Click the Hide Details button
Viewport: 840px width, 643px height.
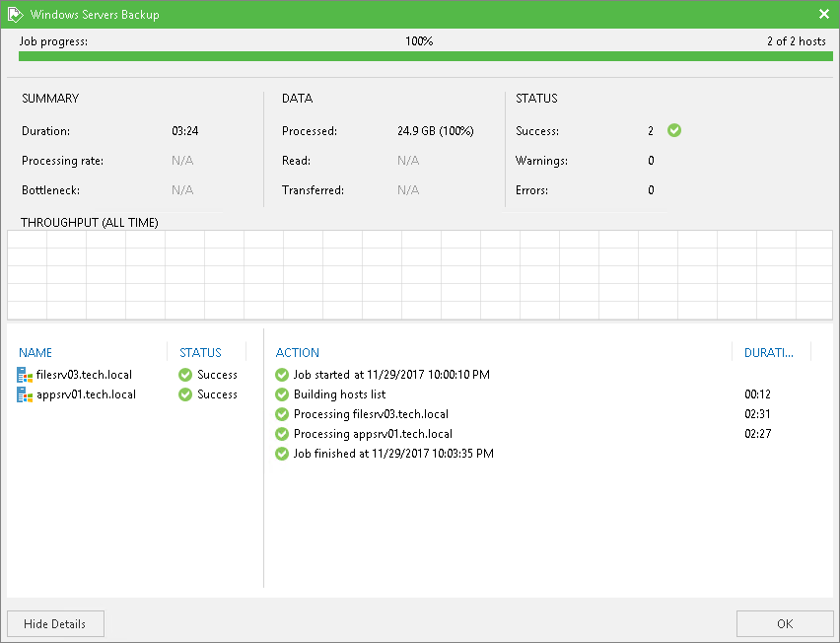coord(56,623)
